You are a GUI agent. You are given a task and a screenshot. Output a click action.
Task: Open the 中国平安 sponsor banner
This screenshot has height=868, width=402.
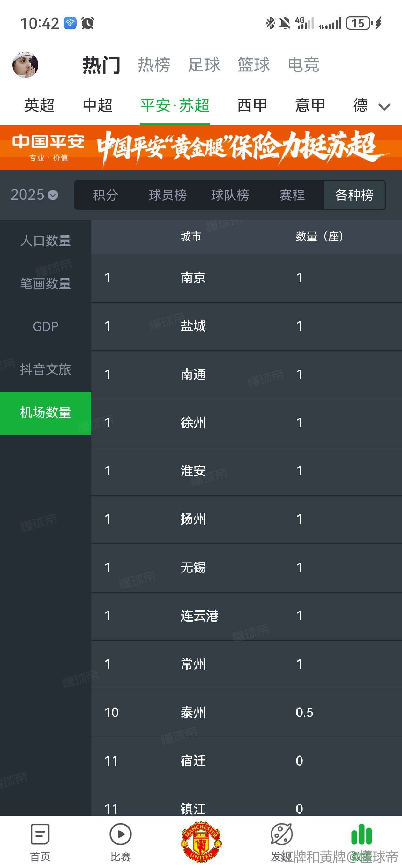pos(201,147)
